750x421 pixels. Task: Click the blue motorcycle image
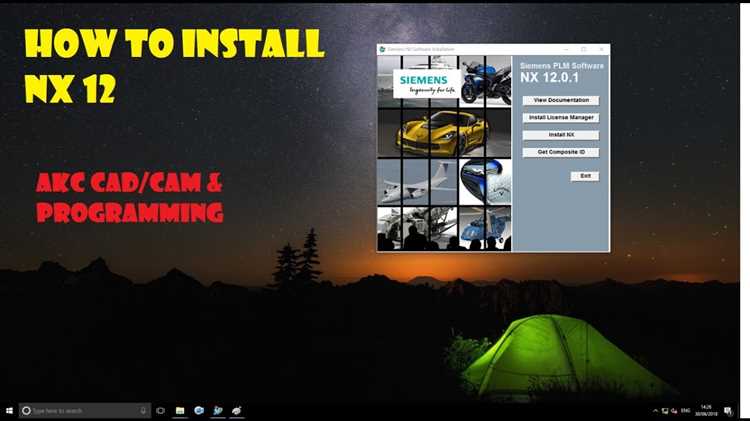[485, 80]
